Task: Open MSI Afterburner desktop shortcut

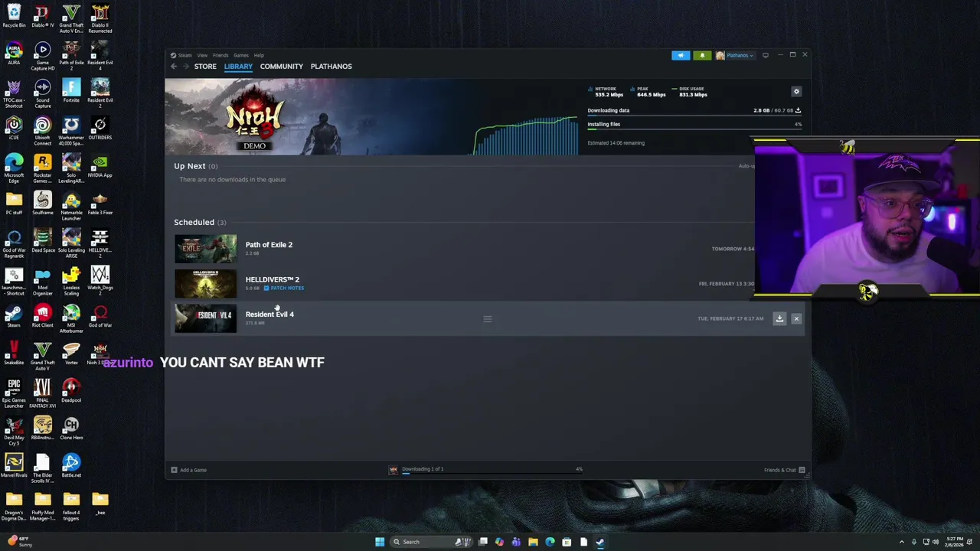Action: [71, 319]
